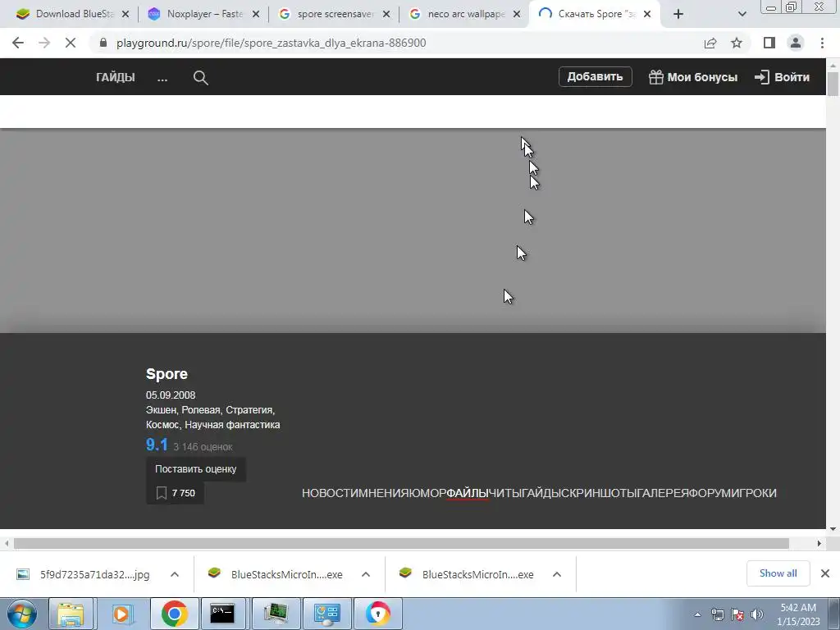
Task: Open the Chrome three-dot menu
Action: (x=822, y=43)
